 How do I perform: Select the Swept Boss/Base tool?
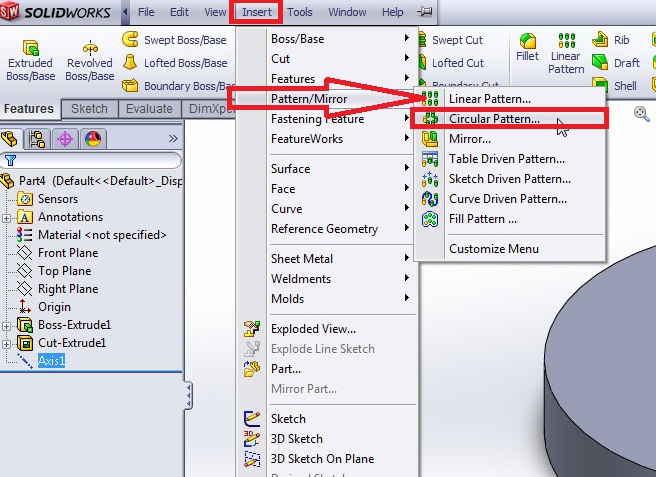(x=174, y=40)
